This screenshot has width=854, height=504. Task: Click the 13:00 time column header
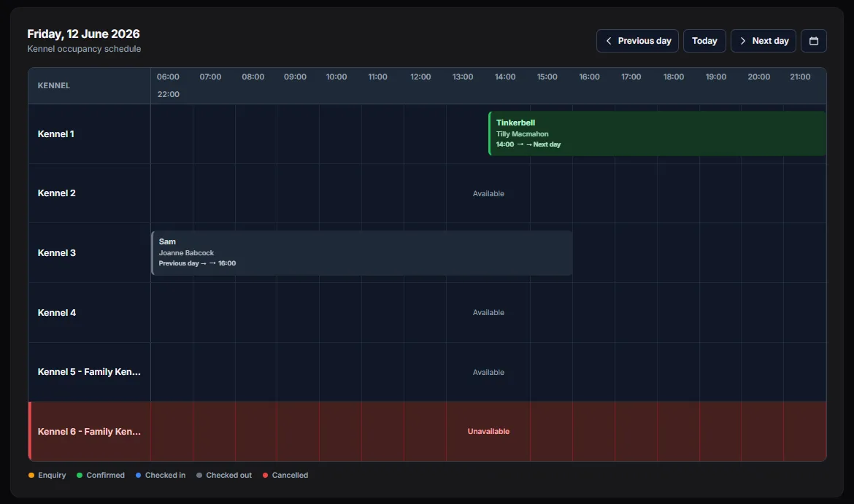pos(463,77)
